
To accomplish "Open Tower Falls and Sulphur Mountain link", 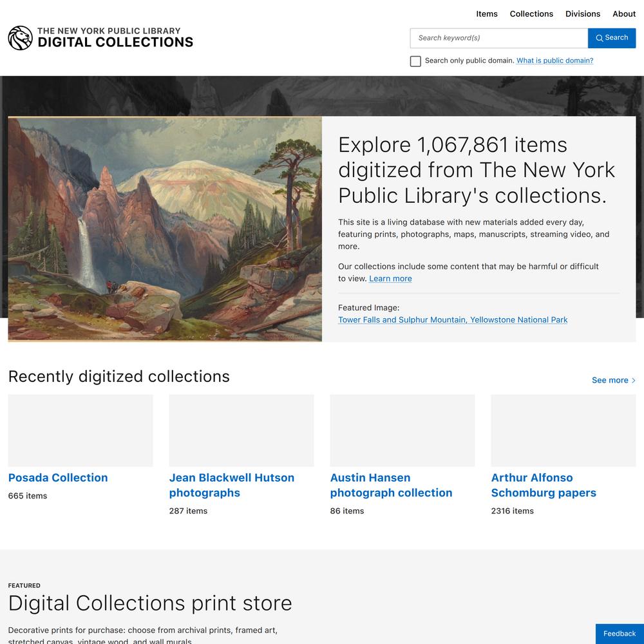I will 453,319.
